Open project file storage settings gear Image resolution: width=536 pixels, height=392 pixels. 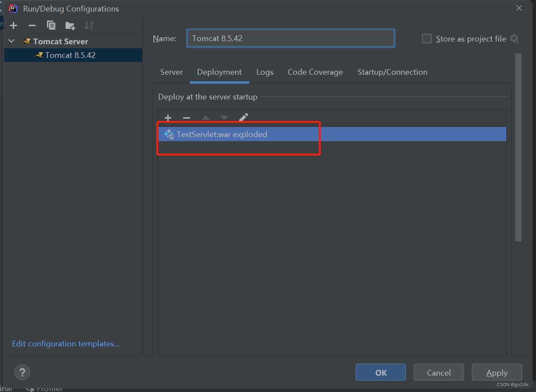[x=514, y=38]
